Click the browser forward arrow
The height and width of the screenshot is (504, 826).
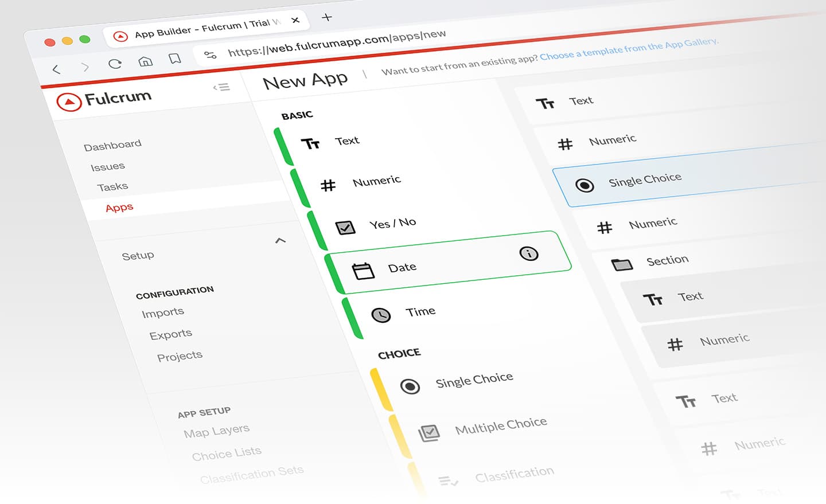pyautogui.click(x=85, y=67)
